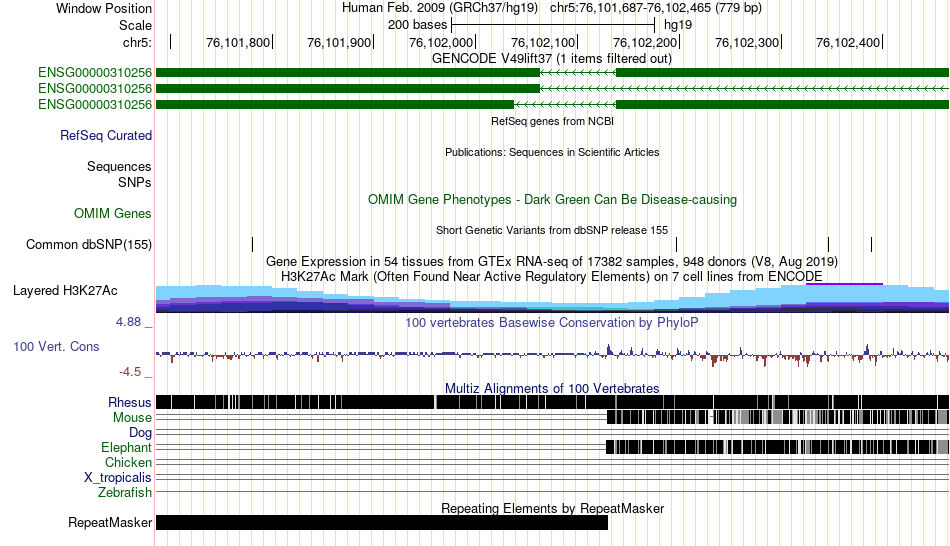Select the Dog alignment label
The height and width of the screenshot is (546, 950).
point(141,433)
